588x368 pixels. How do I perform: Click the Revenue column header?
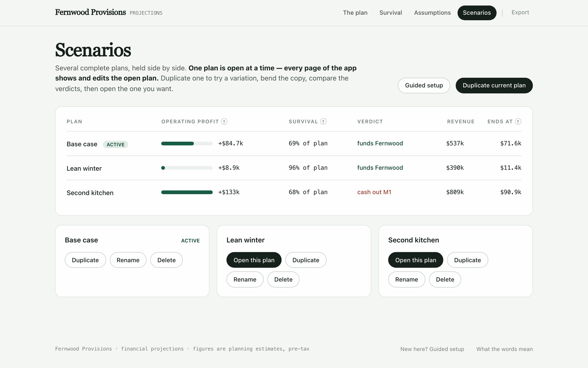pos(461,122)
